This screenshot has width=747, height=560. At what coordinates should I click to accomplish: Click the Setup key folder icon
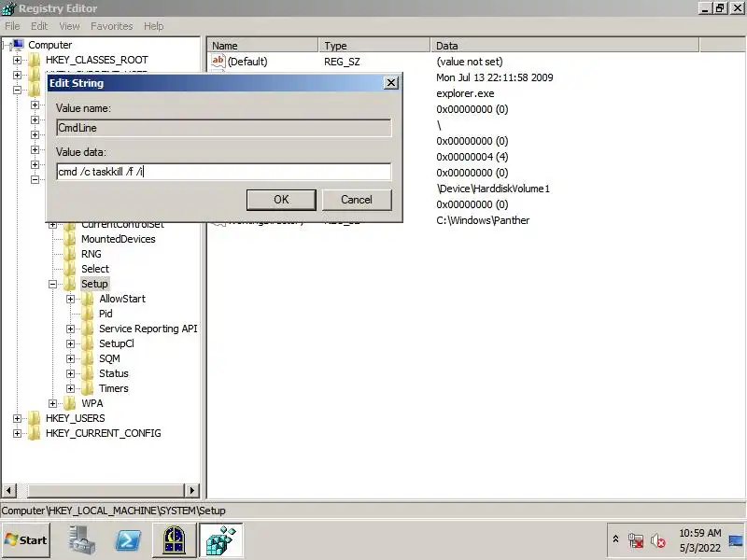[x=70, y=284]
